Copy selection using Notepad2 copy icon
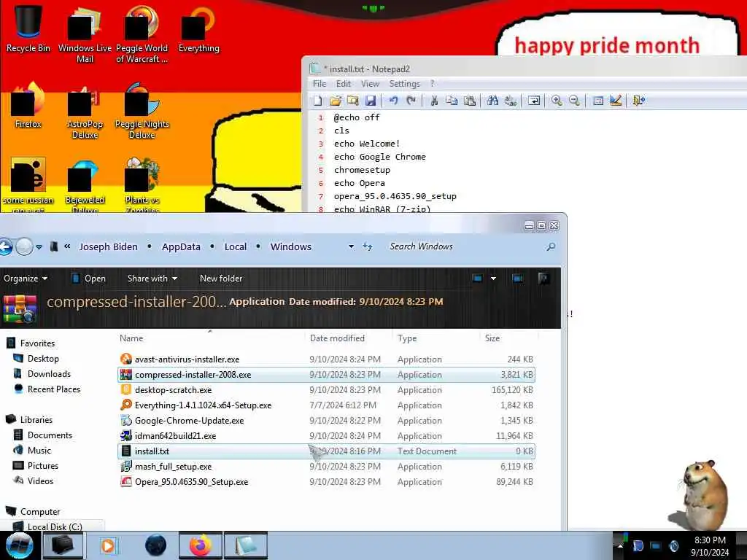 tap(452, 101)
